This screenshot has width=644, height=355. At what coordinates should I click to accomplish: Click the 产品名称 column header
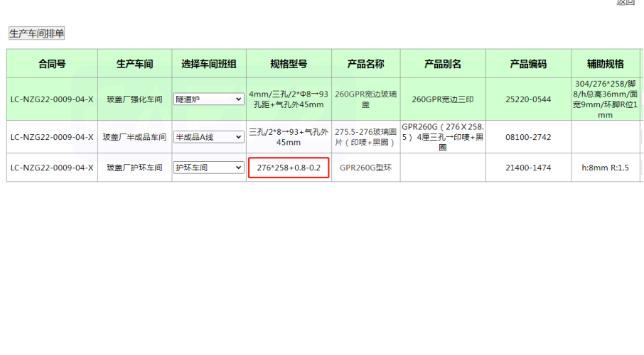[x=365, y=64]
